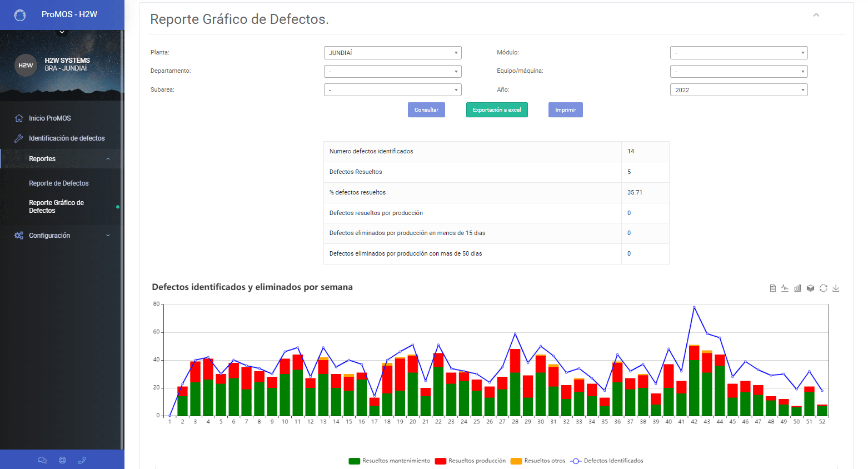Collapse Reportes menu chevron
This screenshot has width=868, height=469.
pos(108,159)
